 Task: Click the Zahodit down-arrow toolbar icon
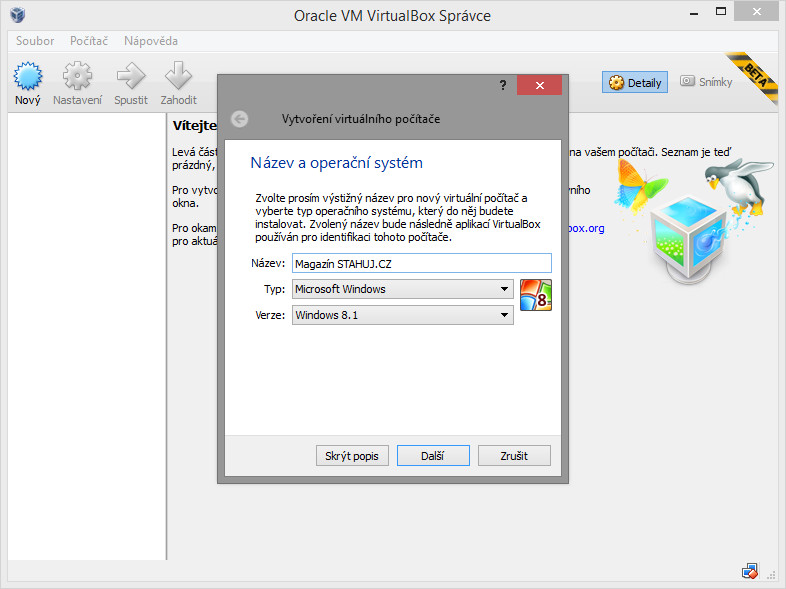(x=178, y=83)
